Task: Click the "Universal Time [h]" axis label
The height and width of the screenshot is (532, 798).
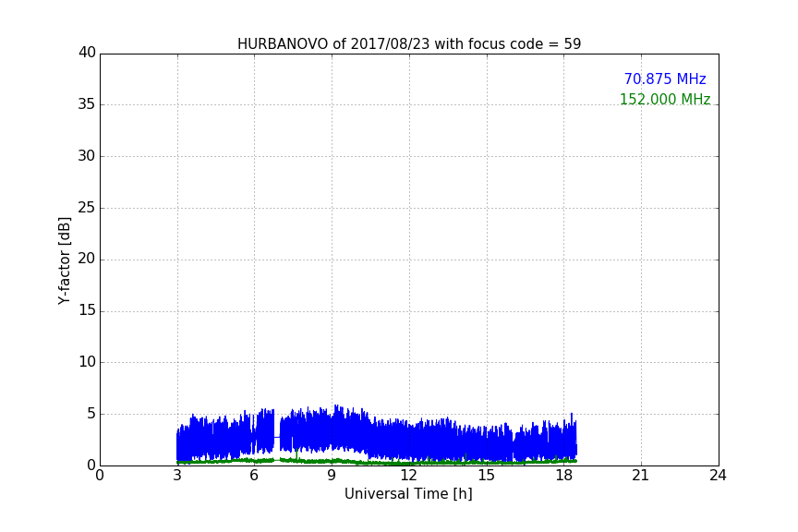Action: pos(408,494)
